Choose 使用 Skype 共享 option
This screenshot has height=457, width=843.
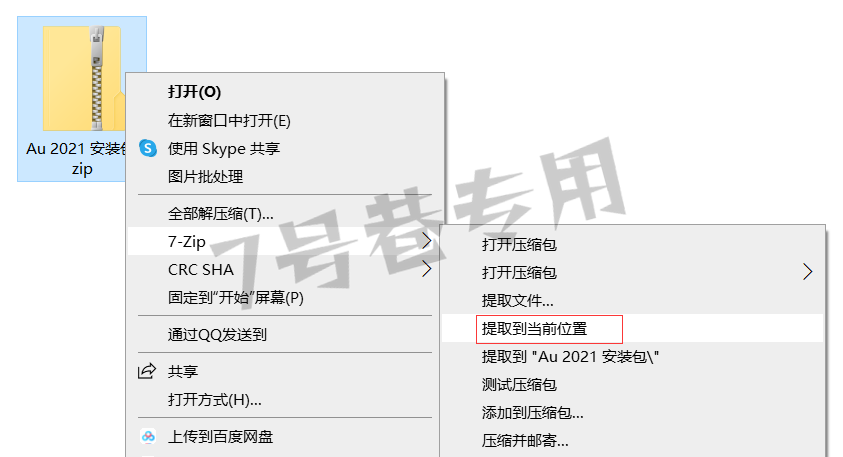tap(224, 148)
